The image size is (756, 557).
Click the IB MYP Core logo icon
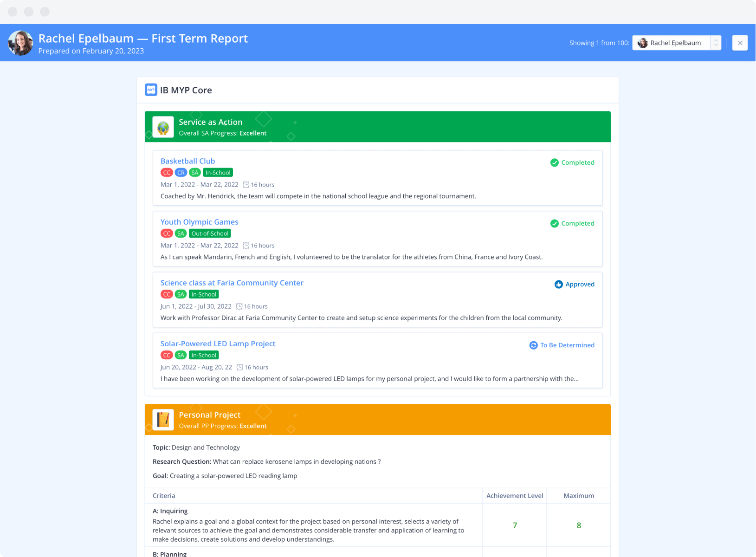151,90
